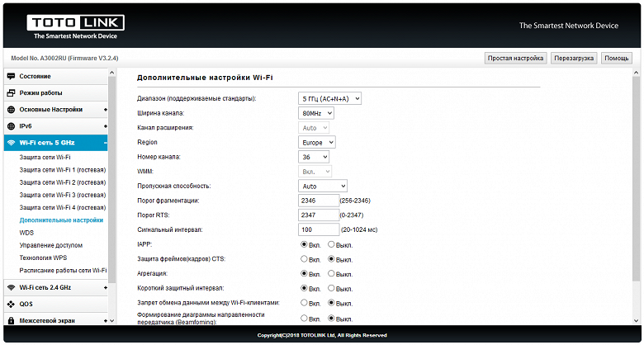Click the IPv6 globe icon
The height and width of the screenshot is (345, 644).
coord(11,126)
